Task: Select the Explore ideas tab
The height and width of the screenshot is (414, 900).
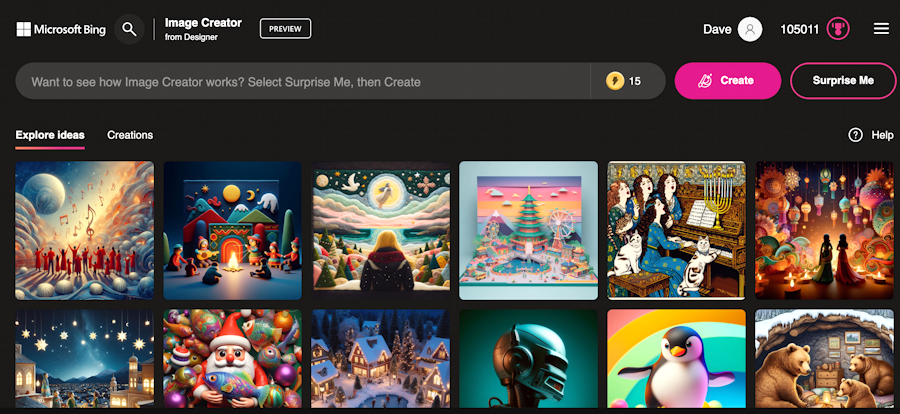Action: pos(50,135)
